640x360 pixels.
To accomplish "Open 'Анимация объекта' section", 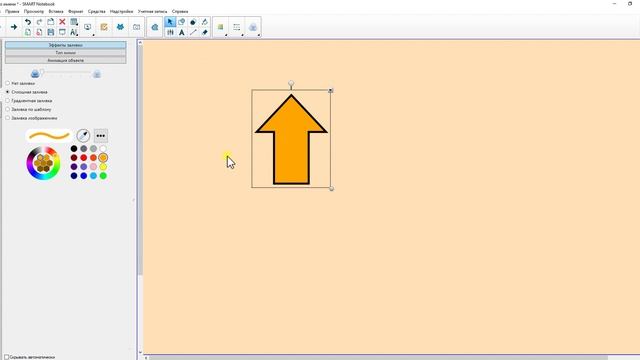I will (65, 60).
